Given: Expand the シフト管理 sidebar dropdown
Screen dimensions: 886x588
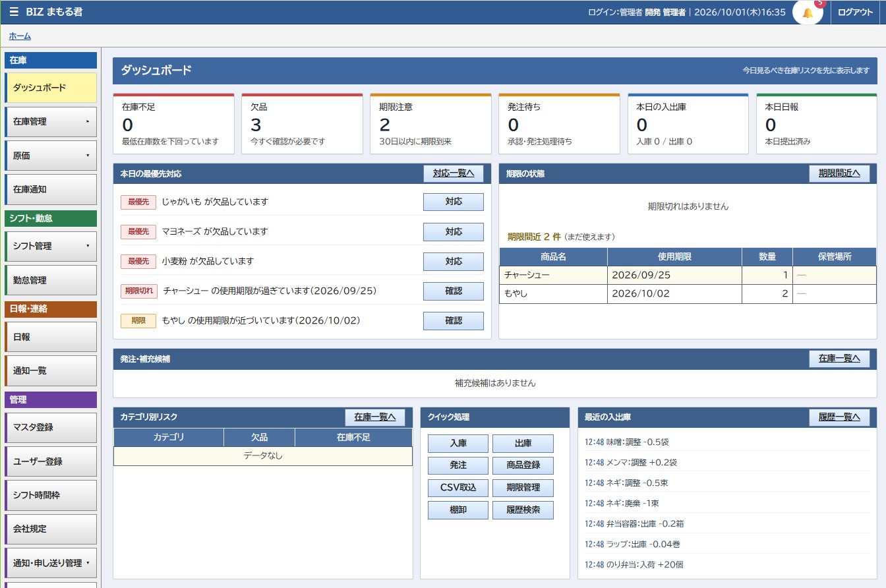Looking at the screenshot, I should click(x=51, y=246).
